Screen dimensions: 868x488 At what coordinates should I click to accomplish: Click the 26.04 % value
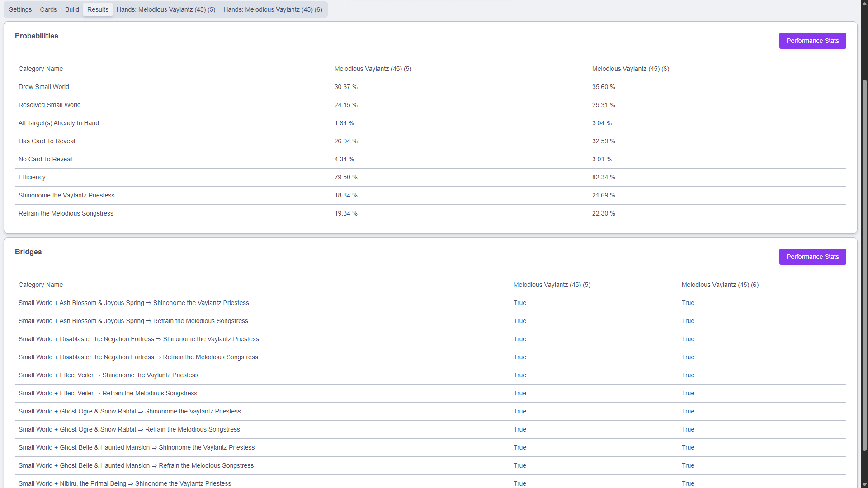tap(346, 141)
